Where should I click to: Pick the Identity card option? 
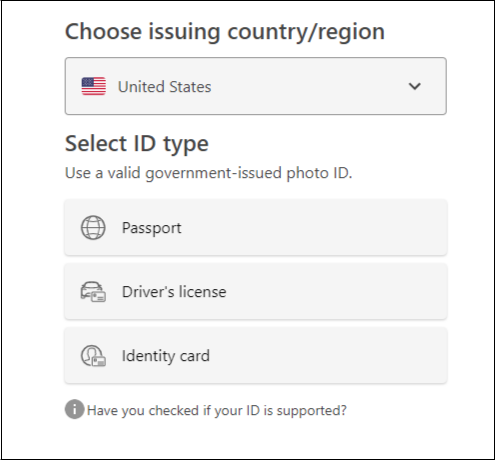coord(256,356)
